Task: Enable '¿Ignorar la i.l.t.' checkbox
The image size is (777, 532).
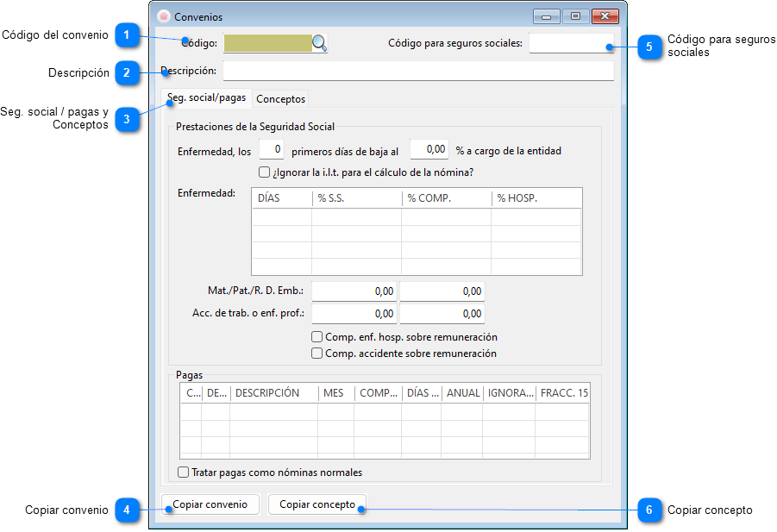Action: click(265, 172)
